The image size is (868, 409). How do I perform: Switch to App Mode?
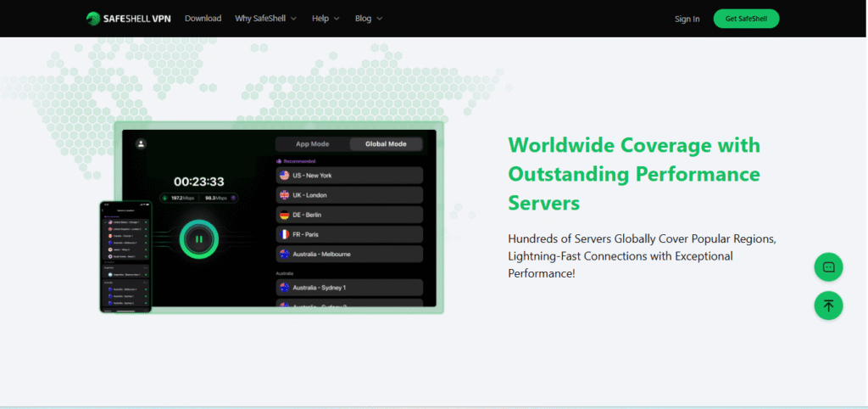[312, 144]
